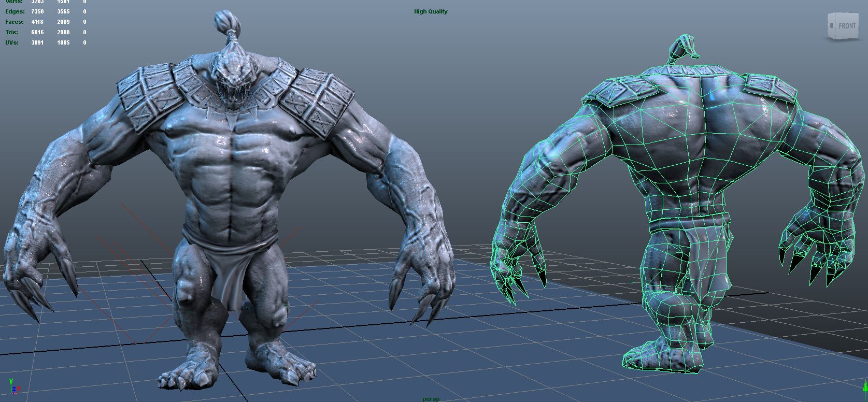Click the Edges value 7350 in the HUD

[x=37, y=11]
